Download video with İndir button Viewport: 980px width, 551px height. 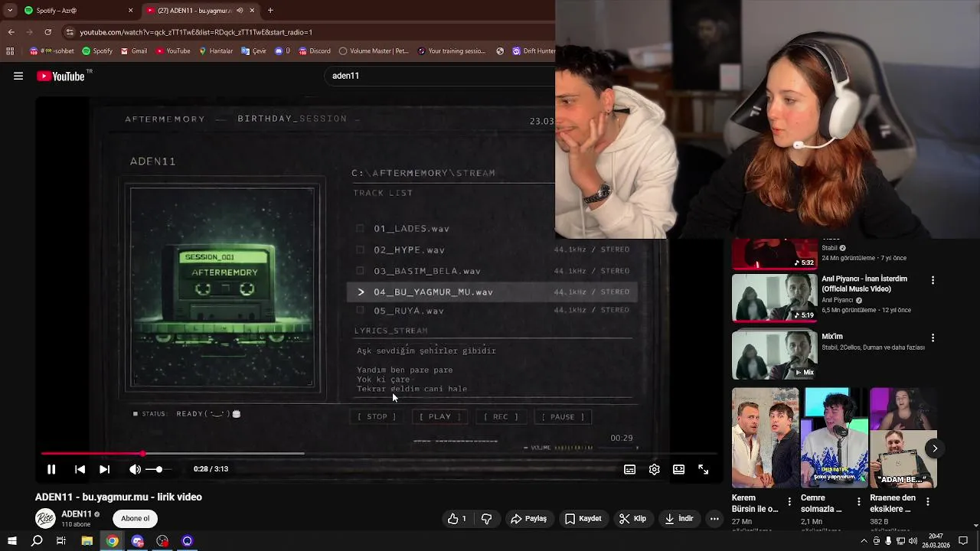[x=678, y=518]
